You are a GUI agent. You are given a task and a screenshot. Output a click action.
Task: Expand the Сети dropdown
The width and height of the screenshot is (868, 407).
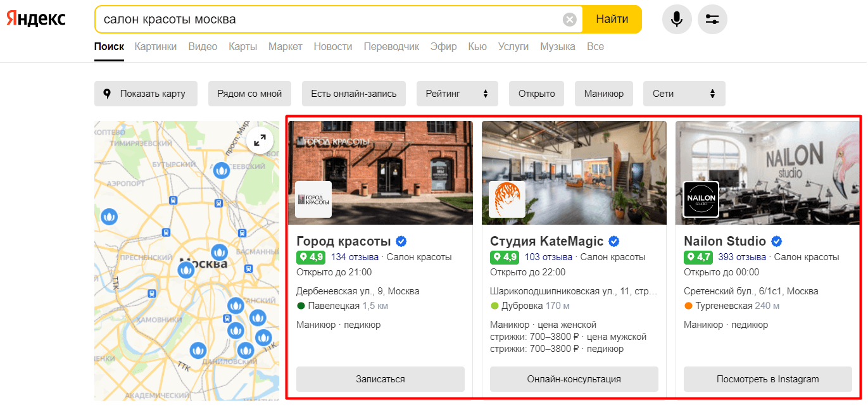pyautogui.click(x=684, y=94)
